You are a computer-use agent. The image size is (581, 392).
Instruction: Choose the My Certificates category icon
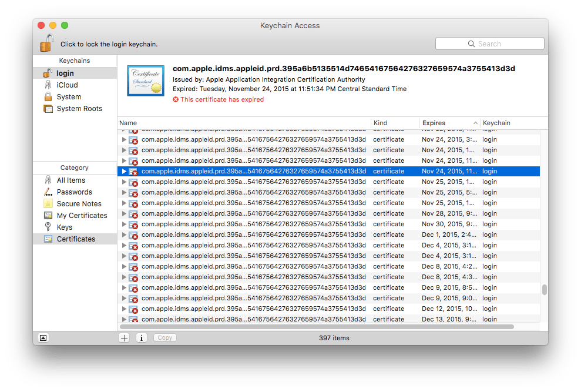48,216
